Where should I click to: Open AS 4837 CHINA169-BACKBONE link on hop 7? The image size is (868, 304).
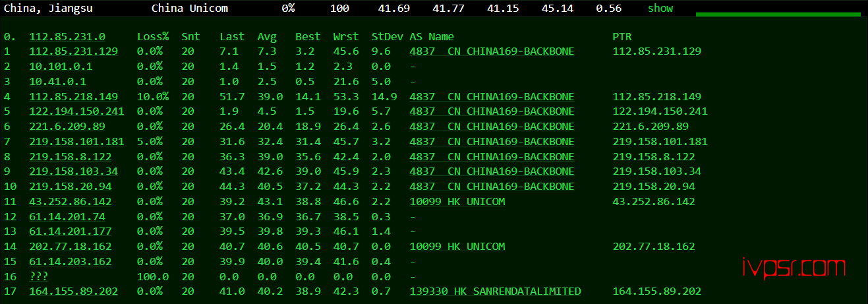pyautogui.click(x=492, y=142)
